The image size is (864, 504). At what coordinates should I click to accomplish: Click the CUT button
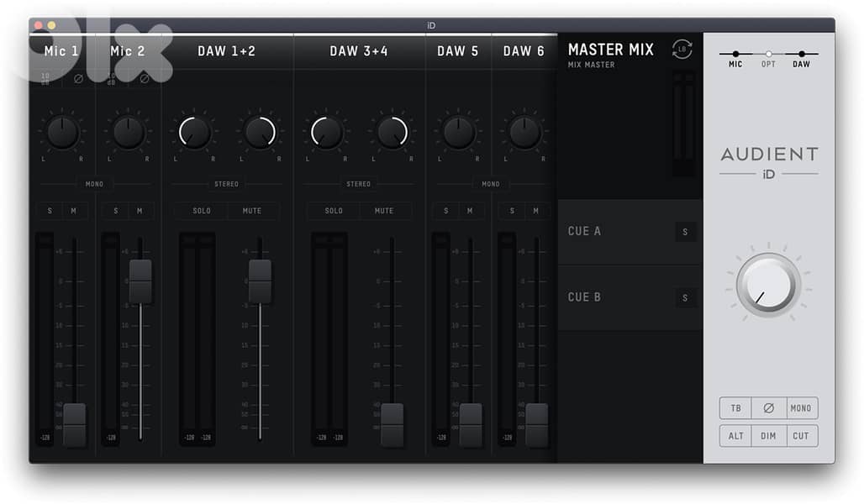click(x=801, y=436)
